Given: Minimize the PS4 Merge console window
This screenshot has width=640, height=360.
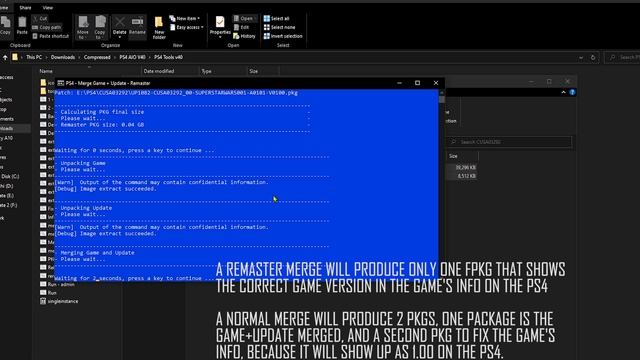Looking at the screenshot, I should [x=400, y=83].
